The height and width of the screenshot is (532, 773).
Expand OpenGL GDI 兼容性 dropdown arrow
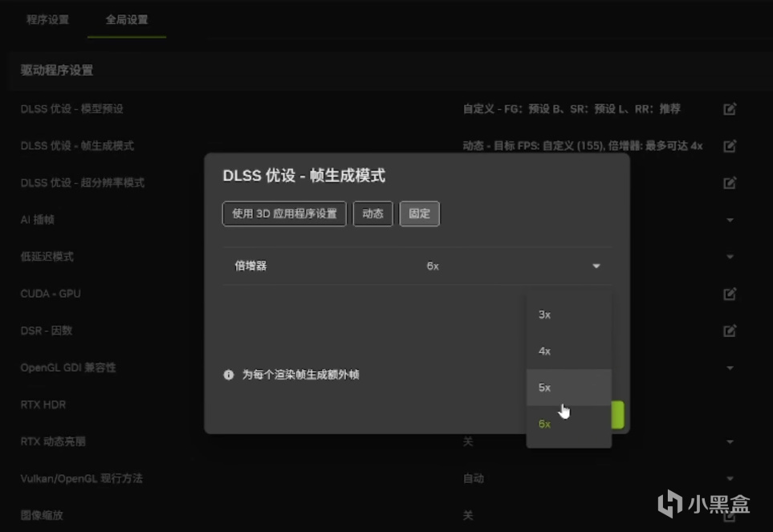(730, 368)
